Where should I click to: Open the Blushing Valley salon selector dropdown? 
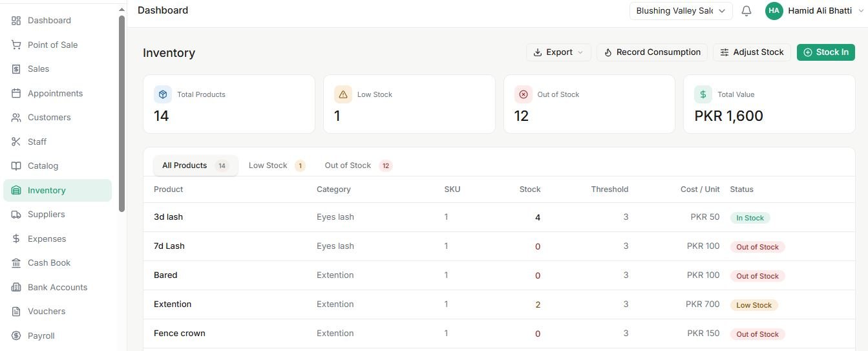pyautogui.click(x=681, y=11)
